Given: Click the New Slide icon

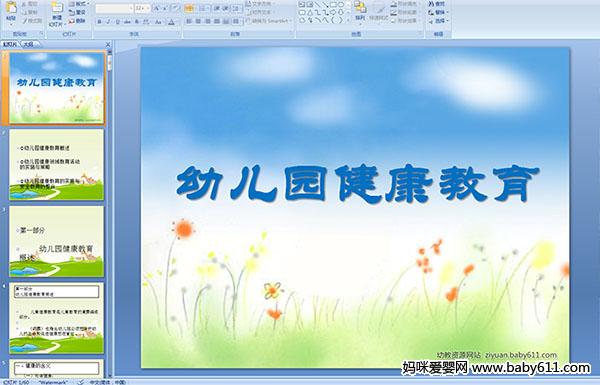Looking at the screenshot, I should coord(57,8).
